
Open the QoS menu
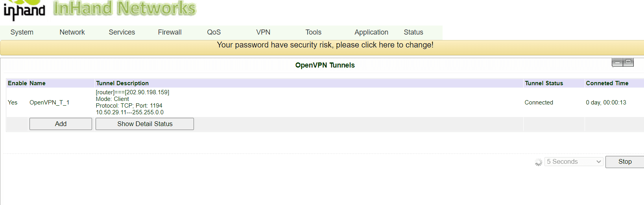(214, 32)
